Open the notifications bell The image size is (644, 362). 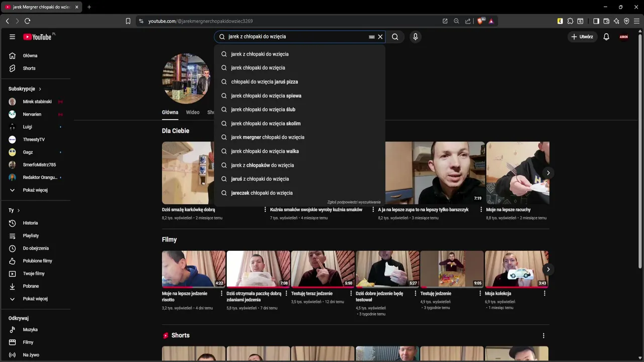[x=606, y=37]
